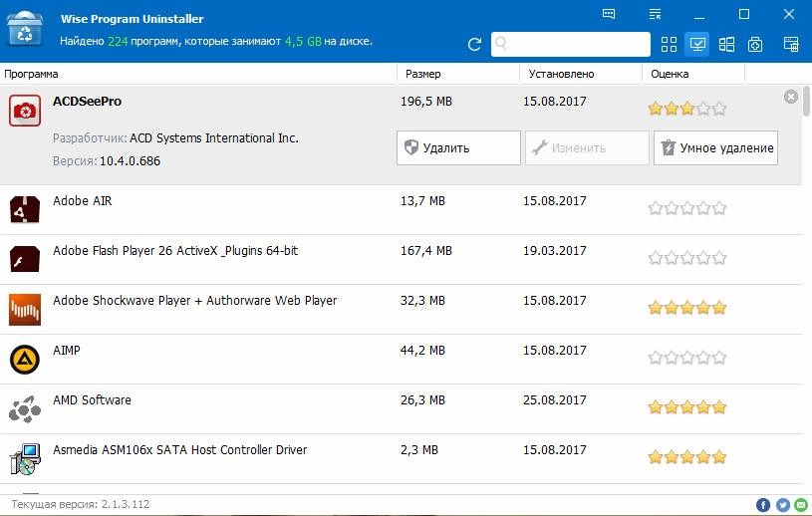Click Adobe Shockwave Player's five-star rating

[687, 309]
